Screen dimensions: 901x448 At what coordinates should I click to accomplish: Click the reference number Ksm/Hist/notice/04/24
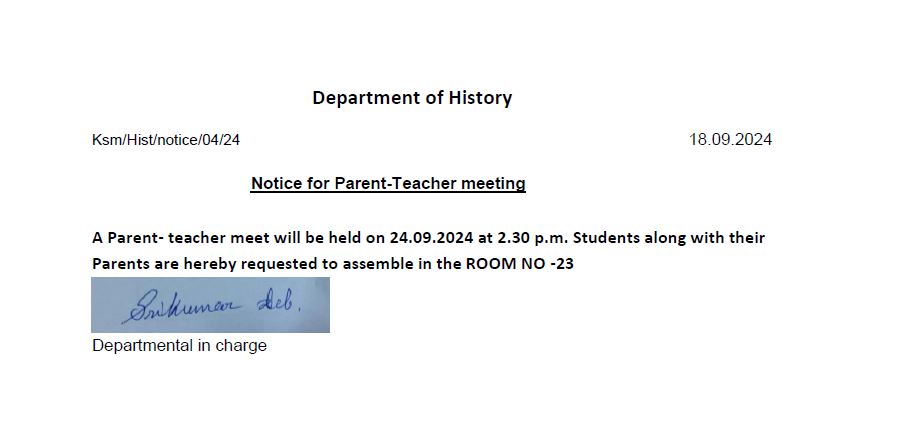point(166,140)
